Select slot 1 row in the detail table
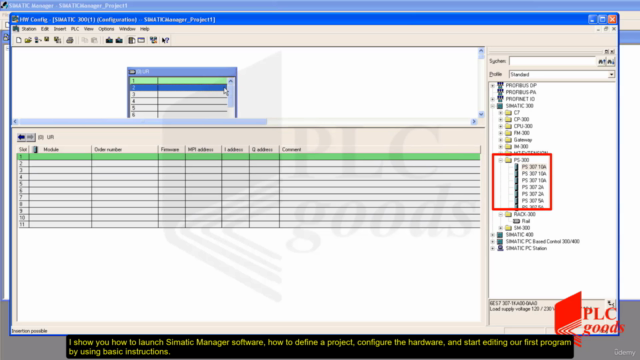This screenshot has height=360, width=640. pos(249,157)
